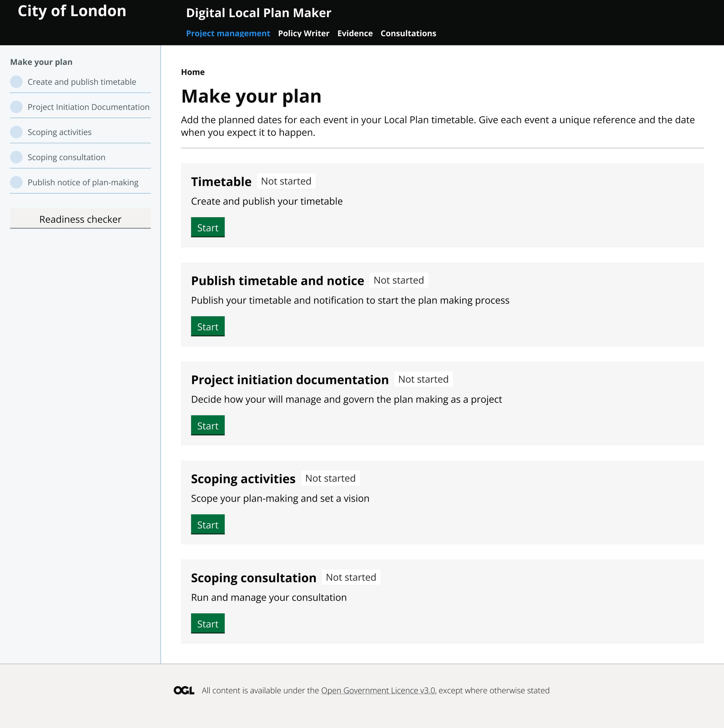
Task: Click the Make your plan sidebar heading
Action: coord(41,62)
